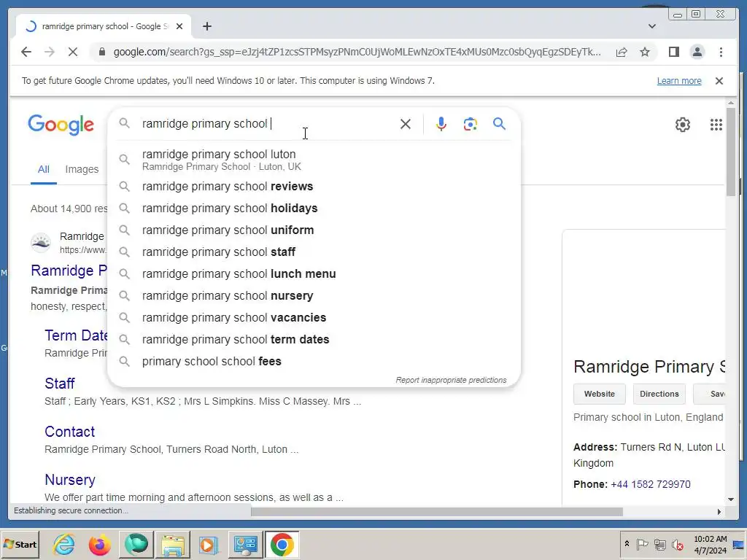
Task: Open the Chrome three-dot menu
Action: 721,52
